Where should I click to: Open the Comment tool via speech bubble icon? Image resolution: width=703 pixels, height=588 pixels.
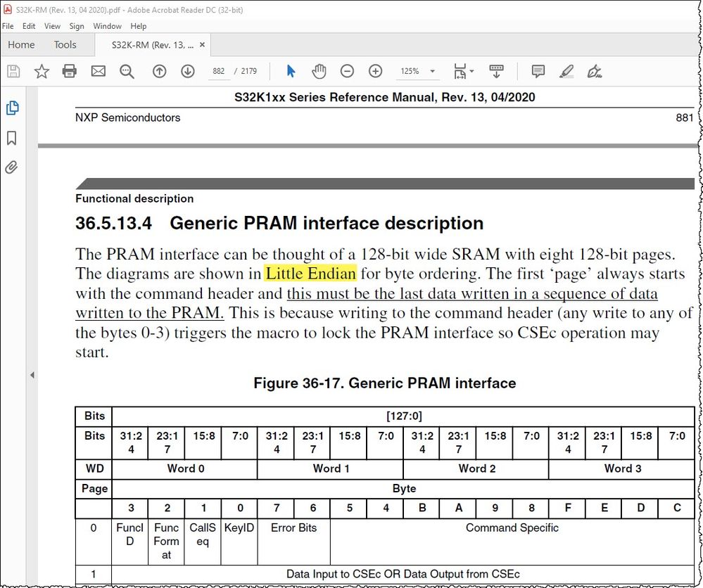coord(538,71)
